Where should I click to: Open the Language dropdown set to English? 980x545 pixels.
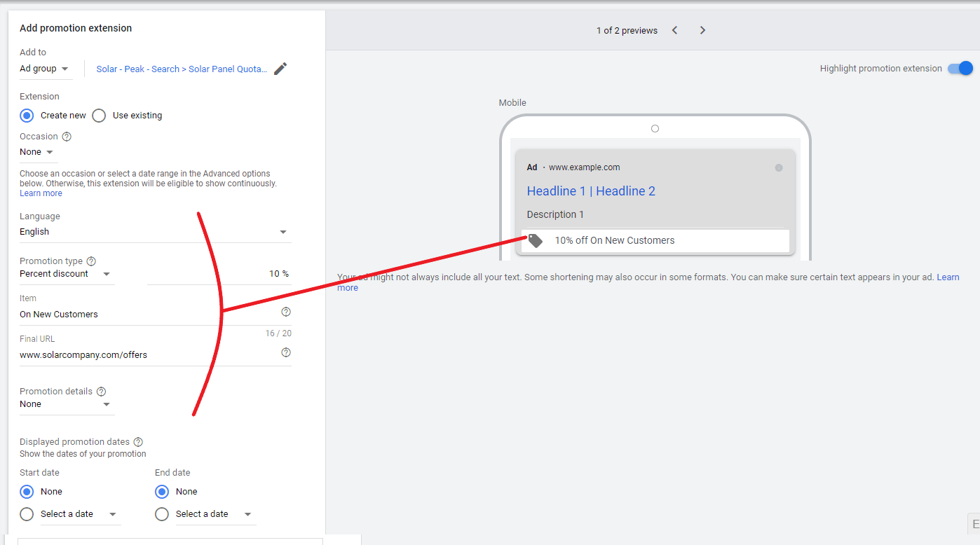click(154, 232)
